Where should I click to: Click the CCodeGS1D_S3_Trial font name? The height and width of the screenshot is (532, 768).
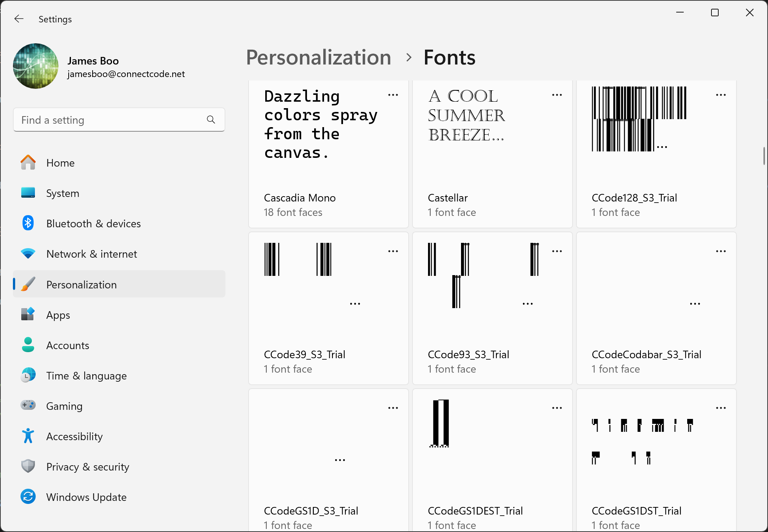click(311, 511)
